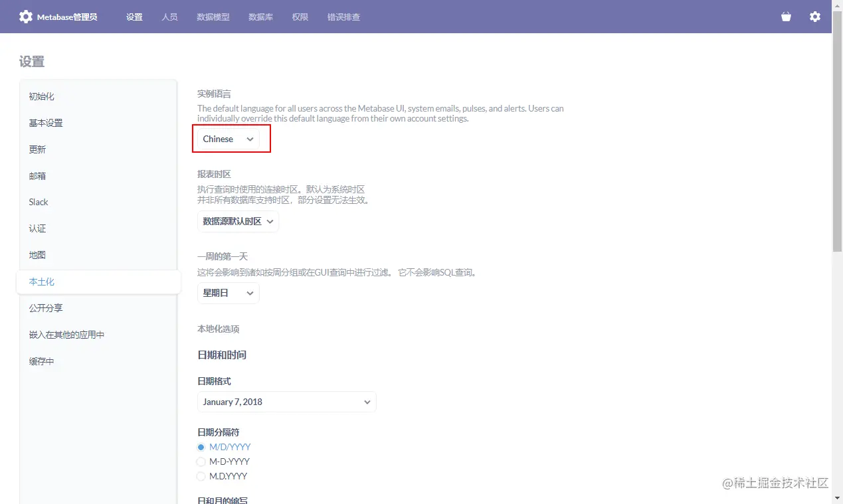Open the 数据库 navigation tab

260,17
